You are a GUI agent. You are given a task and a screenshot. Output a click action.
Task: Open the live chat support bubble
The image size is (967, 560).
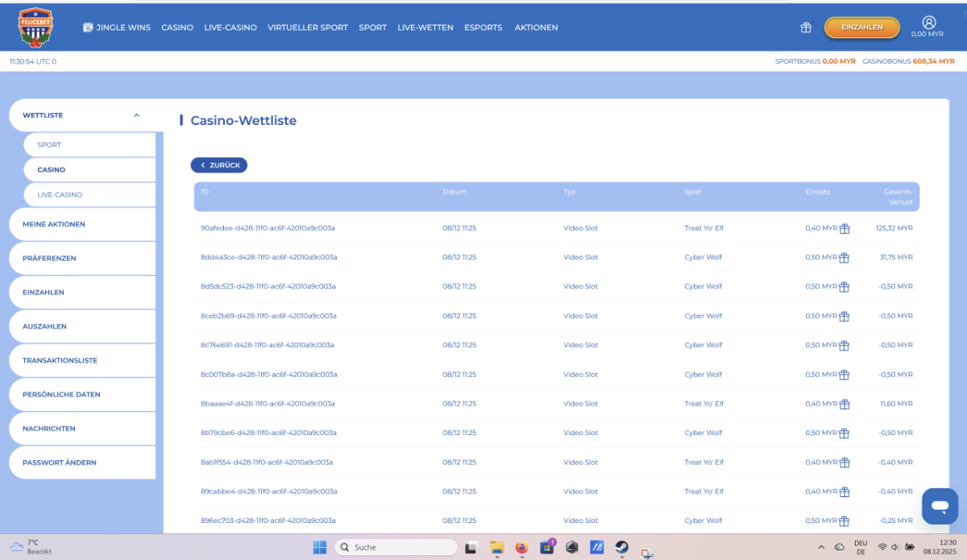pyautogui.click(x=940, y=506)
